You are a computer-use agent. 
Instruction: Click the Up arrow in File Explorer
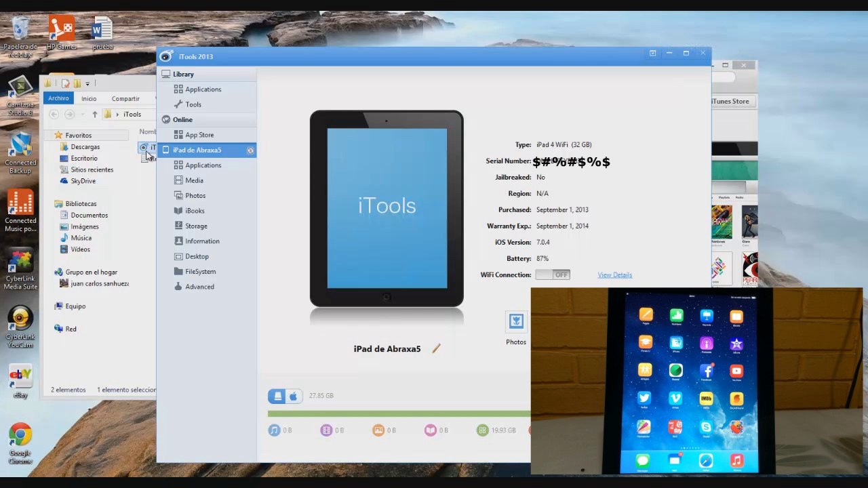[95, 115]
